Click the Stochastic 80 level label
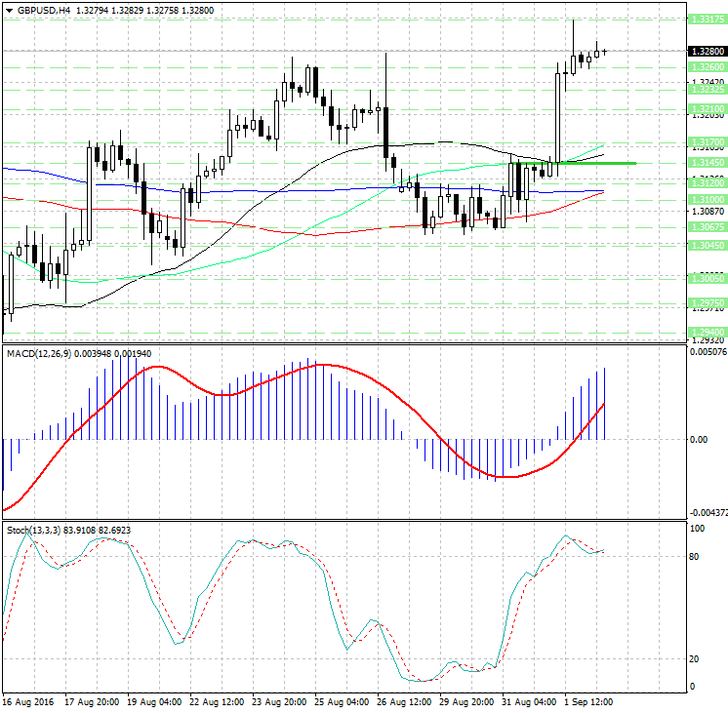Viewport: 728px width, 713px height. tap(696, 557)
